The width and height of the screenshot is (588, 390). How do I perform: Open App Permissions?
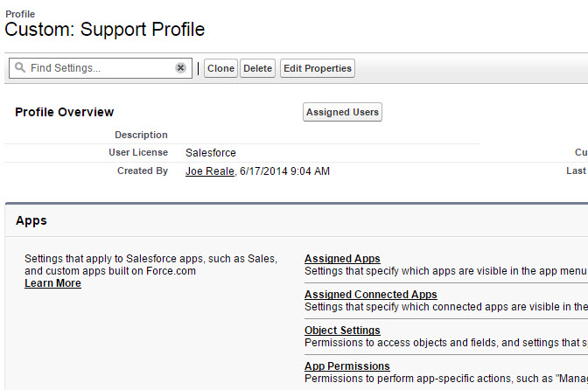click(x=347, y=366)
